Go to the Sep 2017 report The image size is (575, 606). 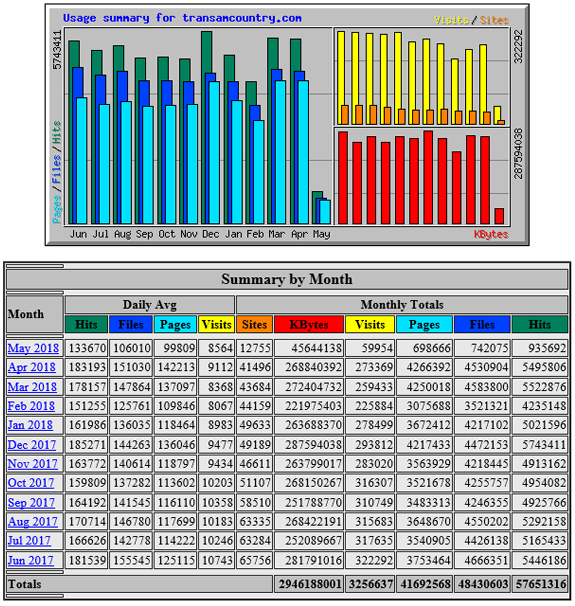click(x=31, y=502)
